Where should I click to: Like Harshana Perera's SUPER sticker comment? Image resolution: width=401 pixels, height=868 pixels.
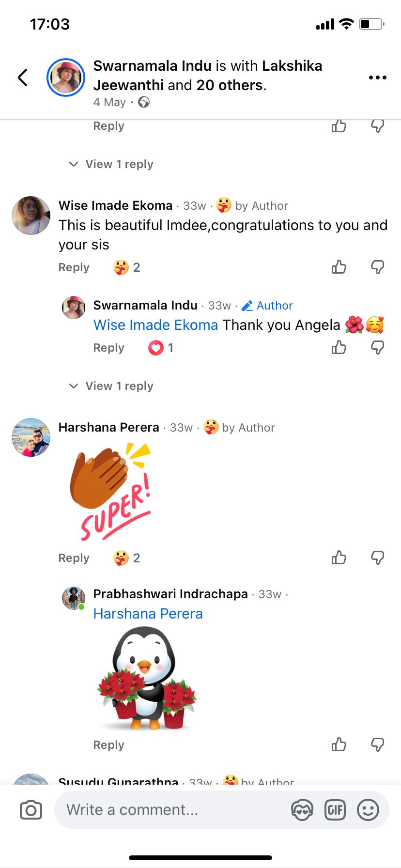point(339,558)
